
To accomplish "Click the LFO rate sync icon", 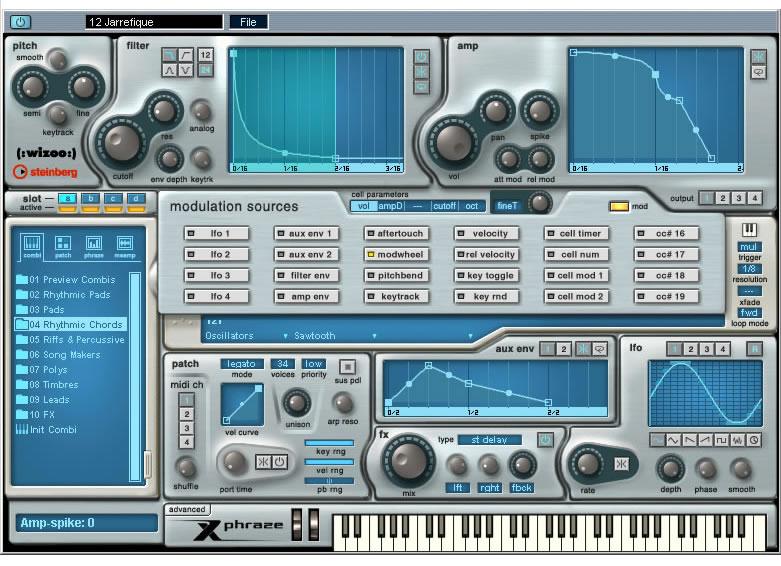I will pyautogui.click(x=621, y=464).
